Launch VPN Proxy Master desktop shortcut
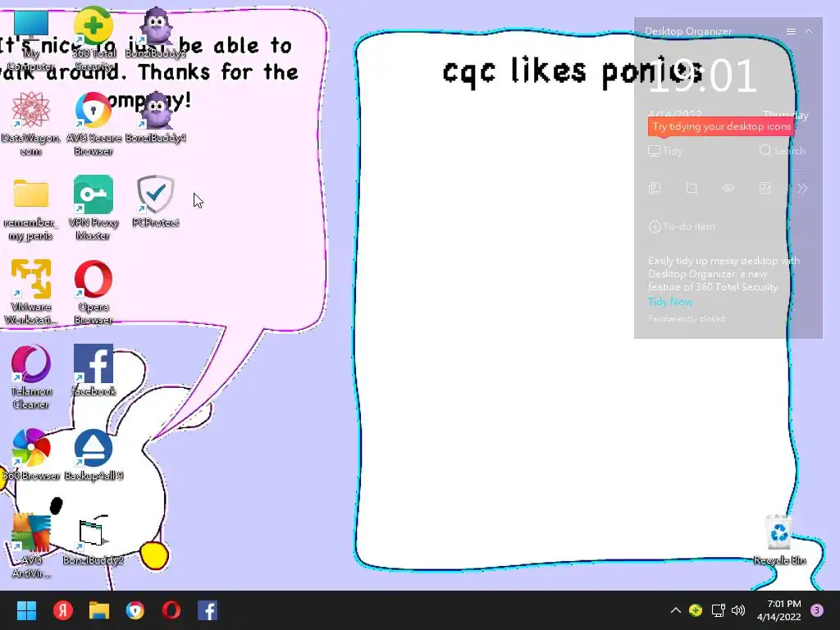This screenshot has width=840, height=630. [94, 208]
